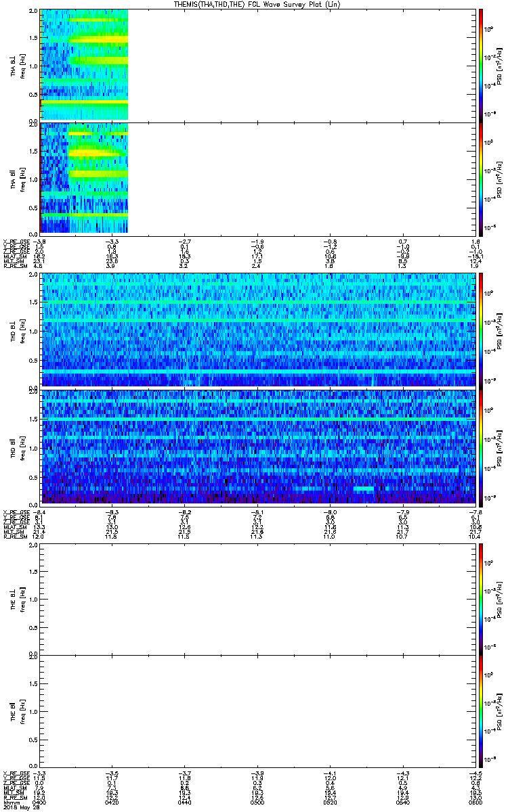Viewport: 508px width, 812px height.
Task: Click the PSD color bar beside THD BL
Action: pos(482,330)
